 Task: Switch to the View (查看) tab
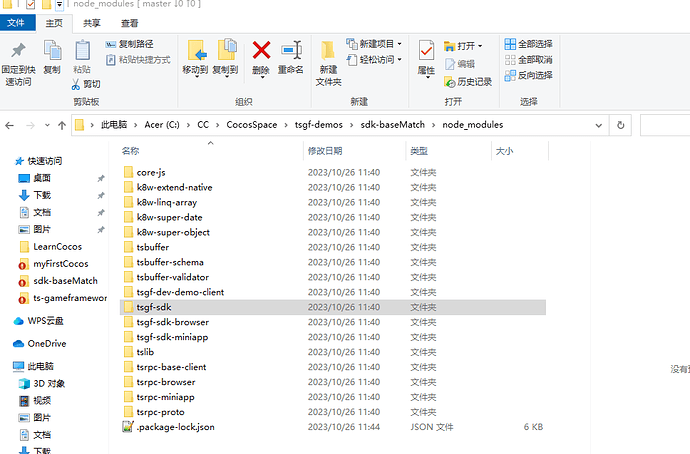(x=130, y=23)
